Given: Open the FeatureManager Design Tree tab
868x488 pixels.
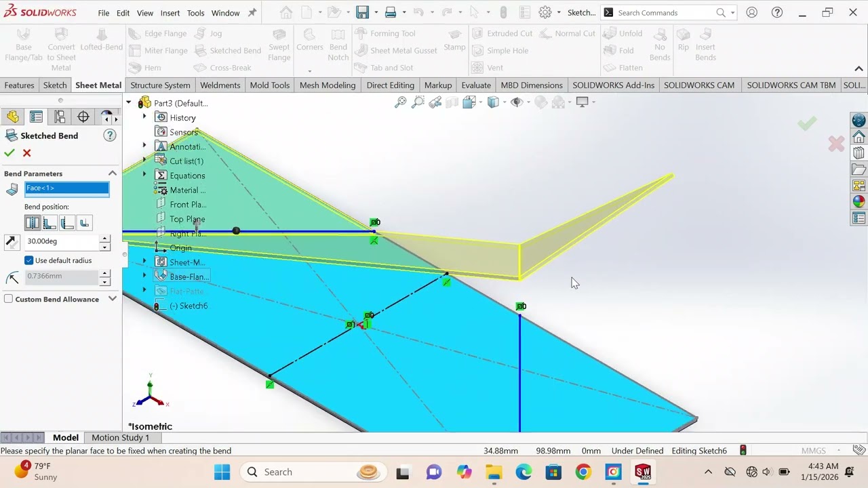Looking at the screenshot, I should [13, 117].
